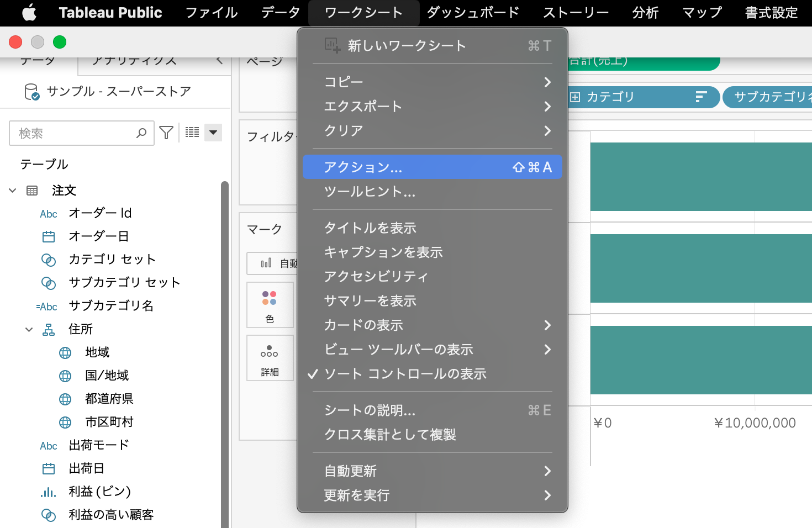Click the calendar icon for 出荷日
Screen dimensions: 812x528
tap(49, 469)
